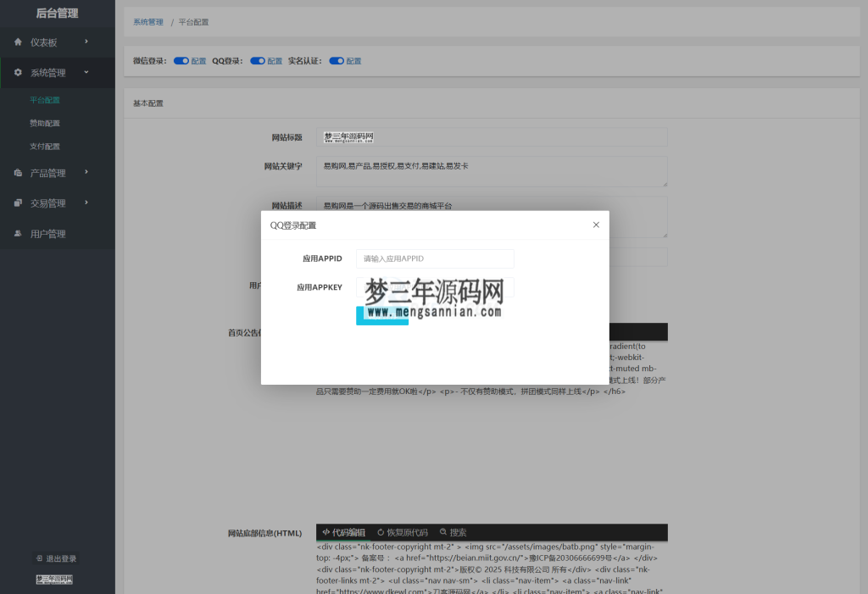Open 产品管理 via its briefcase icon
The height and width of the screenshot is (594, 868).
(18, 171)
